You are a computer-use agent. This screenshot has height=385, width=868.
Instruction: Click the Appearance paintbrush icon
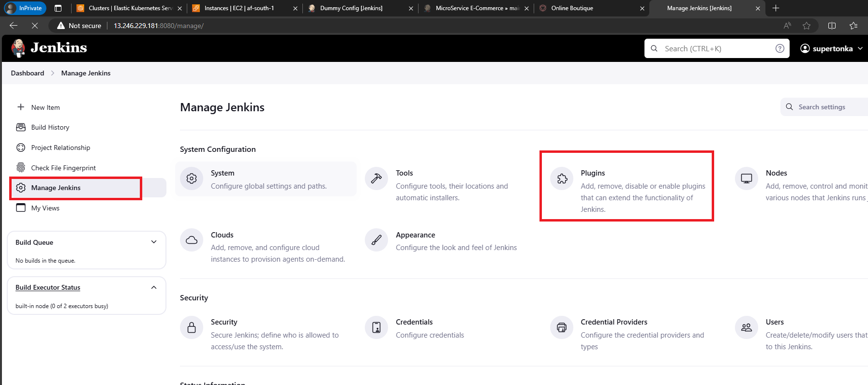[376, 240]
